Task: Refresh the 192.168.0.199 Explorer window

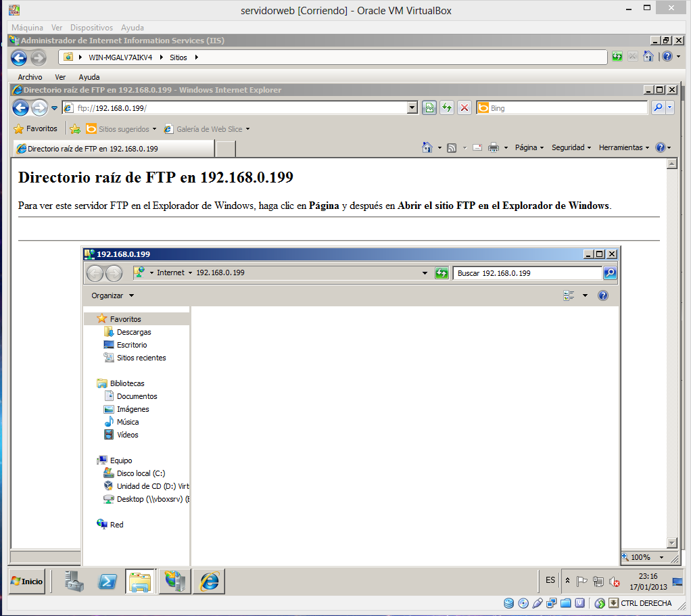Action: coord(441,273)
